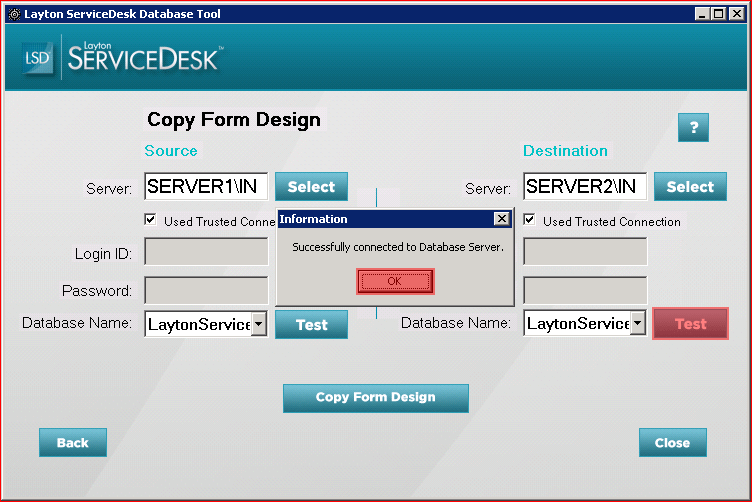Viewport: 752px width, 502px height.
Task: Test the Source database connection
Action: pyautogui.click(x=311, y=325)
